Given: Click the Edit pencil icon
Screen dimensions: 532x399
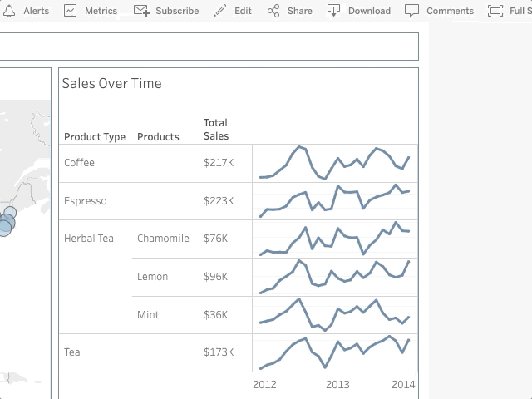Looking at the screenshot, I should (x=220, y=11).
